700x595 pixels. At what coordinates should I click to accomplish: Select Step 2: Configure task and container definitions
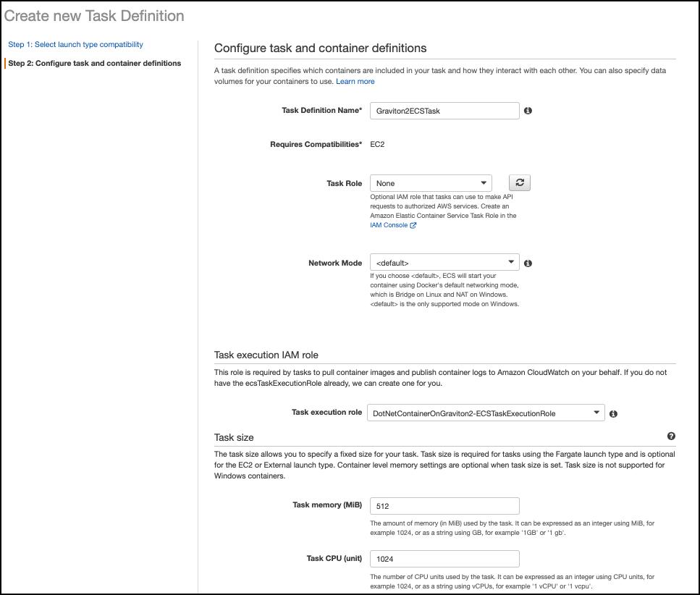[x=95, y=64]
